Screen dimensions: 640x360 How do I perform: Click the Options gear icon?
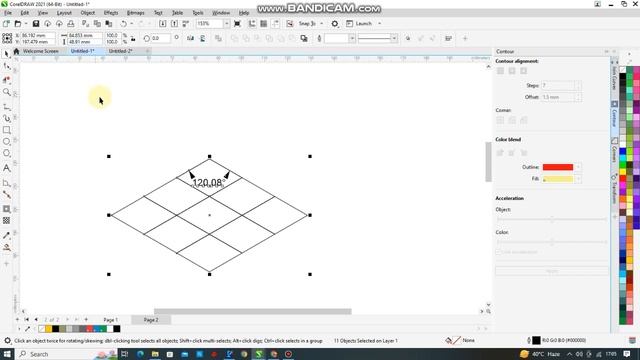[x=335, y=24]
